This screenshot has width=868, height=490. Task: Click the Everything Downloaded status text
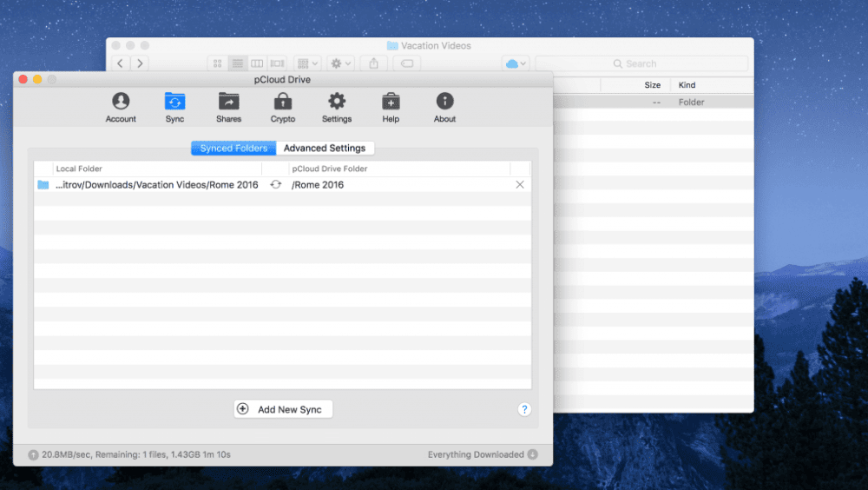coord(476,454)
